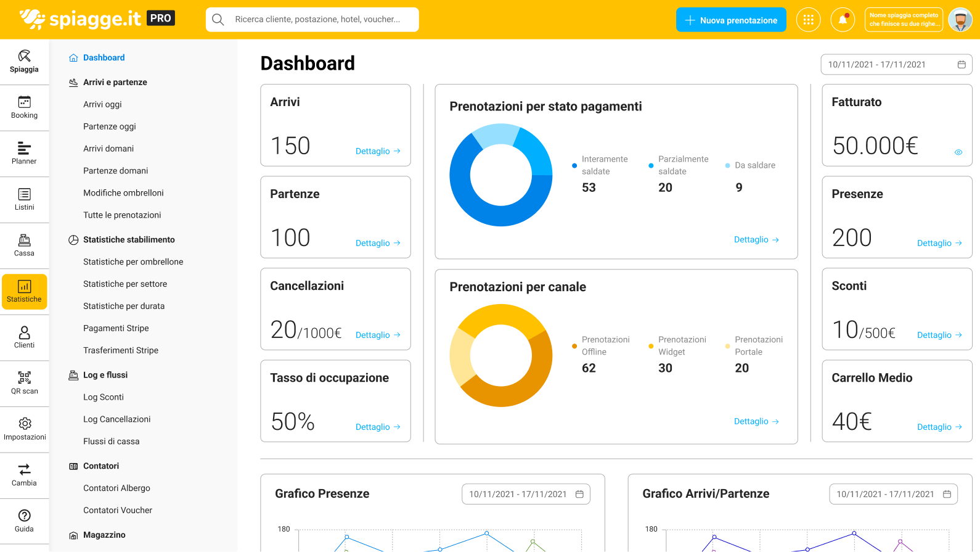
Task: Click the search magnifier icon
Action: (x=218, y=20)
